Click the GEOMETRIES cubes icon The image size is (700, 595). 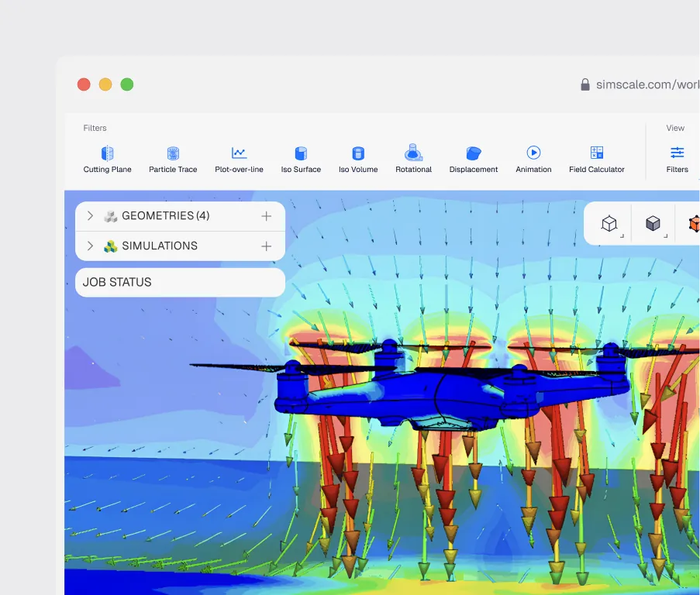coord(110,216)
